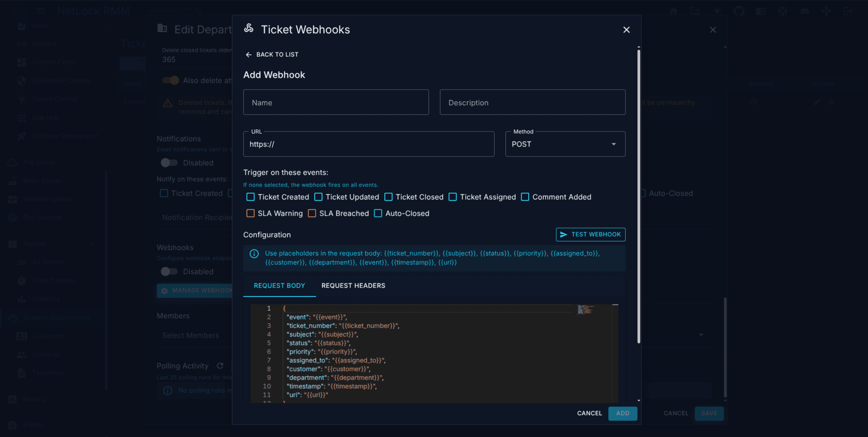Click the webhook Name input field
This screenshot has width=868, height=437.
[x=336, y=102]
